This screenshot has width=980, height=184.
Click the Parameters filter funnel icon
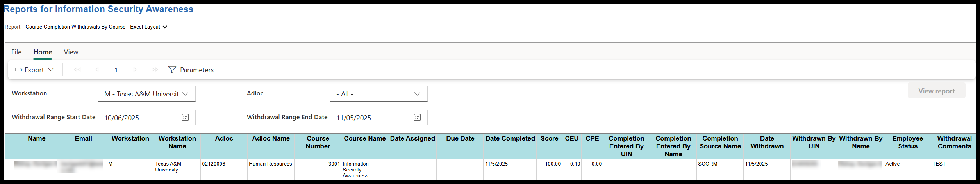click(x=172, y=70)
